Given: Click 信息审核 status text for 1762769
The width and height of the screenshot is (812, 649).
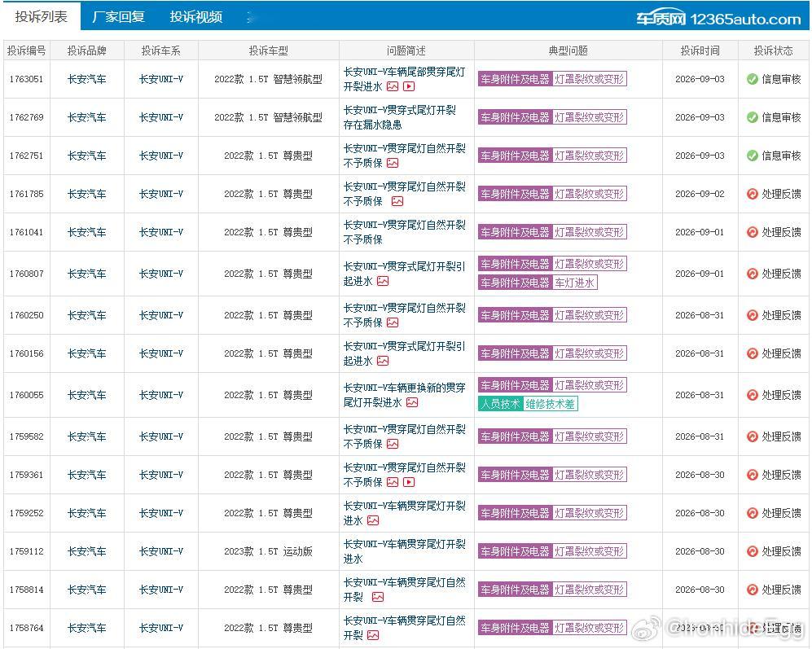Looking at the screenshot, I should point(781,117).
